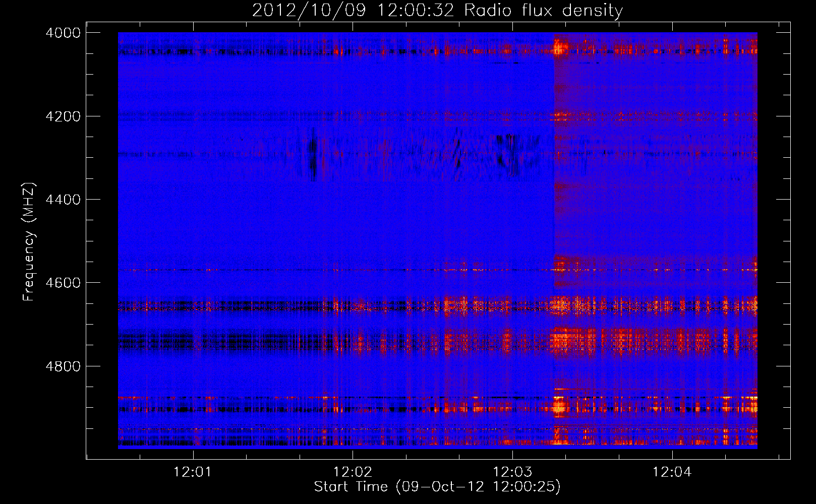Click the 12:04 time axis label
This screenshot has height=504, width=816.
coord(672,472)
